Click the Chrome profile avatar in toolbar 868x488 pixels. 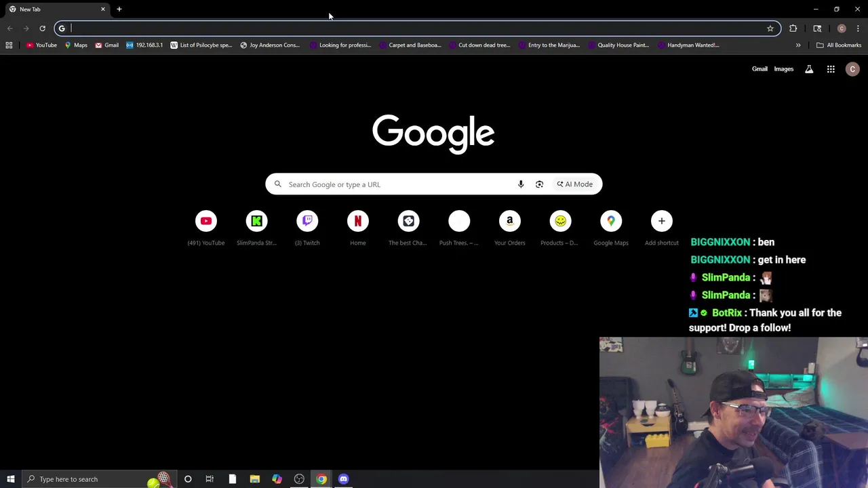842,28
